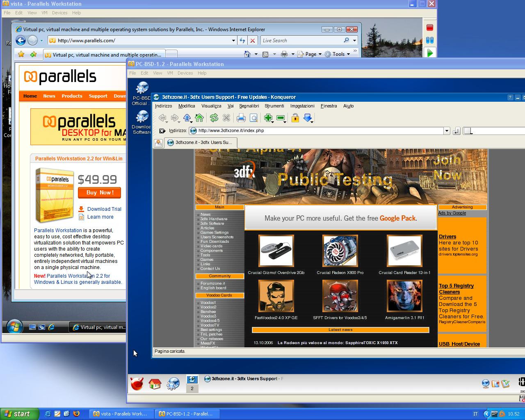This screenshot has width=525, height=420.
Task: Click the Vista Start orb
Action: pos(14,326)
